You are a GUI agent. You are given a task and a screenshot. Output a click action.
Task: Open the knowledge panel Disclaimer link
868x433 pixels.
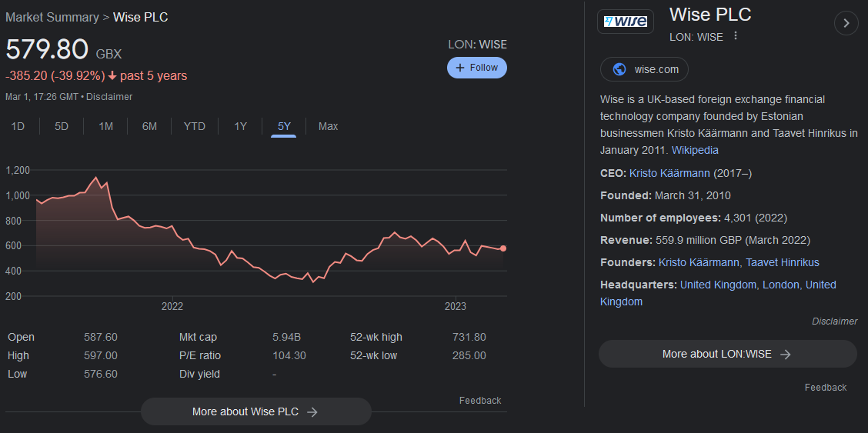(x=834, y=321)
